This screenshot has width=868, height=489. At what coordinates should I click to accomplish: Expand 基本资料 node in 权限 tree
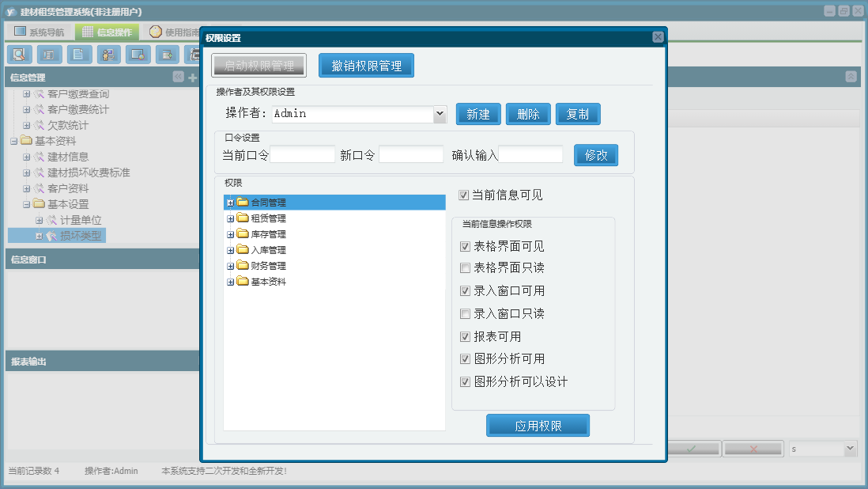(230, 282)
